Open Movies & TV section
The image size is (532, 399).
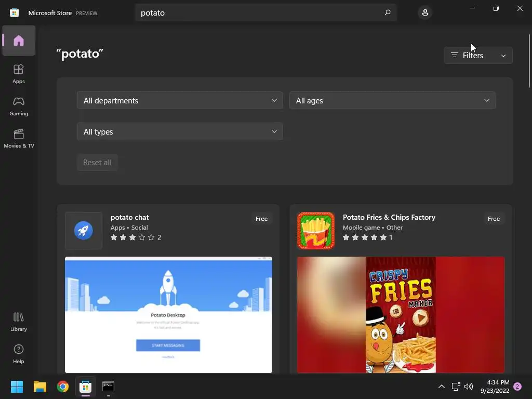19,138
